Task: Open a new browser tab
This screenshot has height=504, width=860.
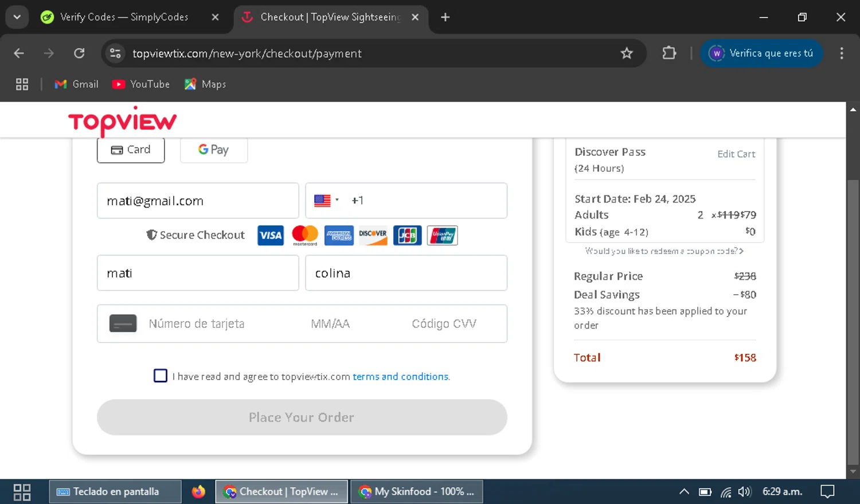Action: click(x=445, y=17)
